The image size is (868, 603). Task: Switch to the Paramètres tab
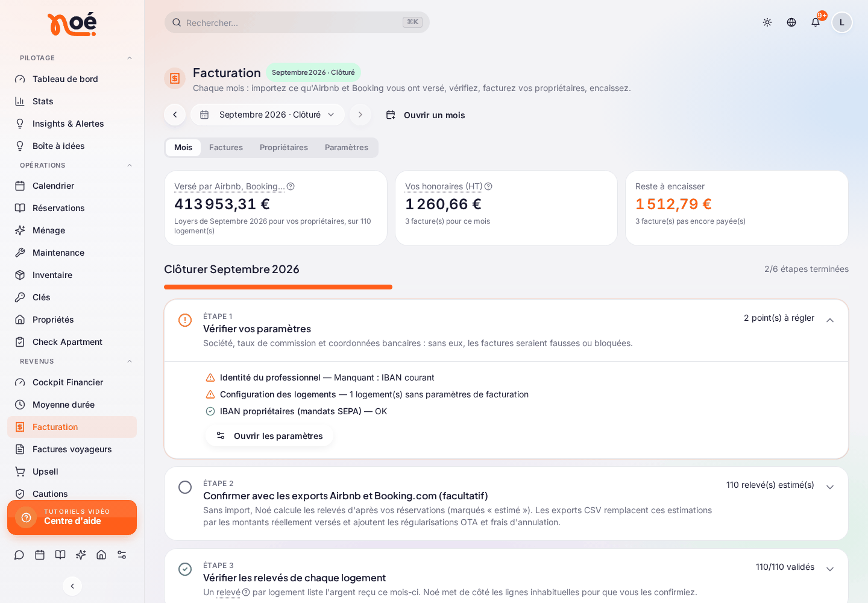pyautogui.click(x=347, y=148)
